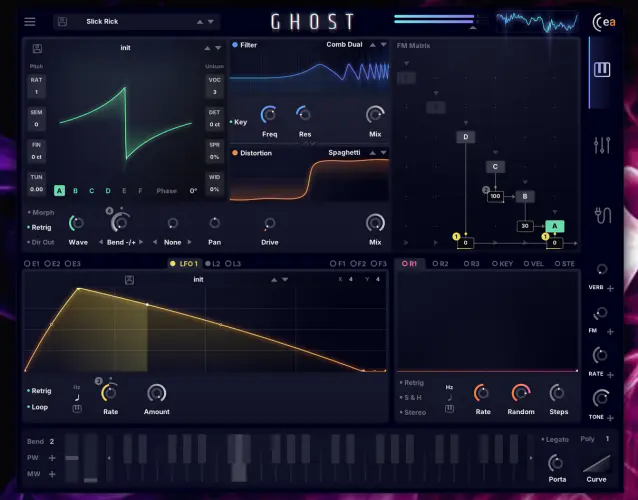Image resolution: width=638 pixels, height=500 pixels.
Task: Open the hamburger main menu
Action: 30,22
